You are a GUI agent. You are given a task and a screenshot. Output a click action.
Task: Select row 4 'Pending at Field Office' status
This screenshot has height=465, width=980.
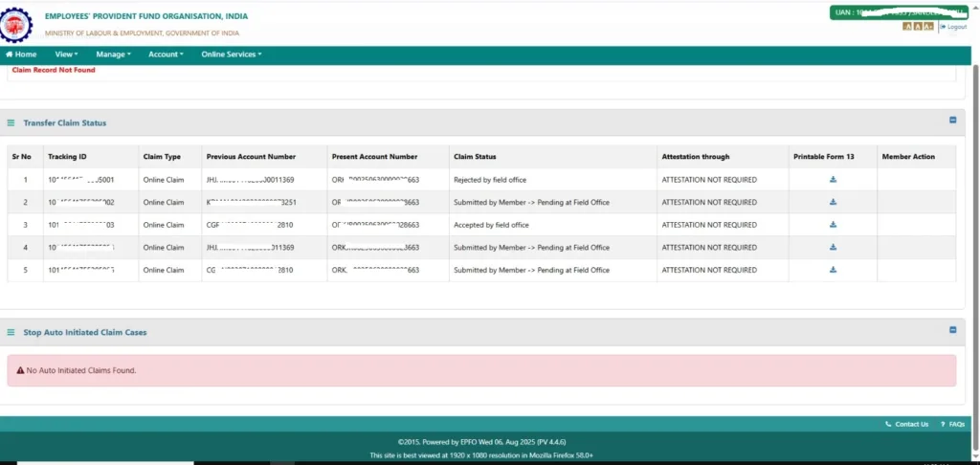click(531, 248)
